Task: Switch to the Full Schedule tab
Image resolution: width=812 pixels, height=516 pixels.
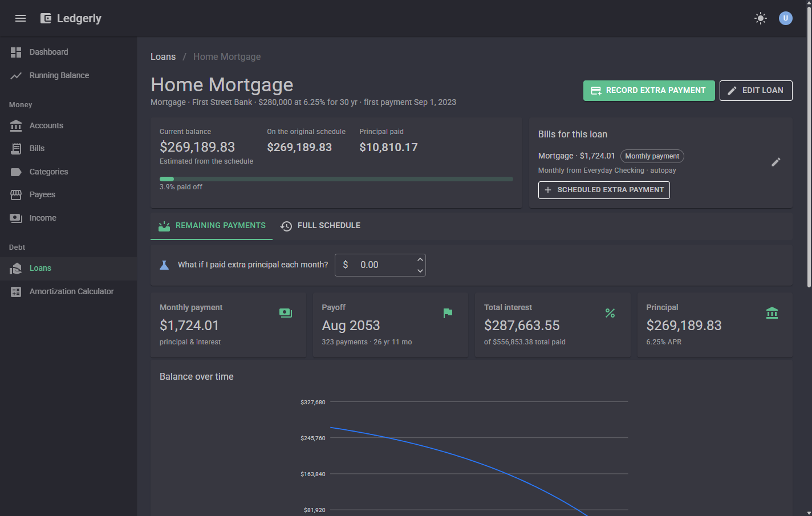Action: (x=320, y=226)
